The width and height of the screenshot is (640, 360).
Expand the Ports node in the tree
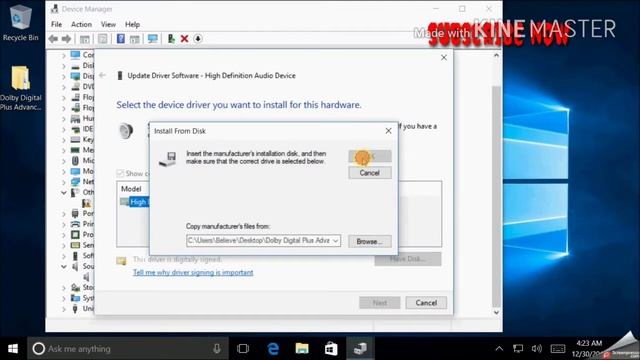[64, 213]
